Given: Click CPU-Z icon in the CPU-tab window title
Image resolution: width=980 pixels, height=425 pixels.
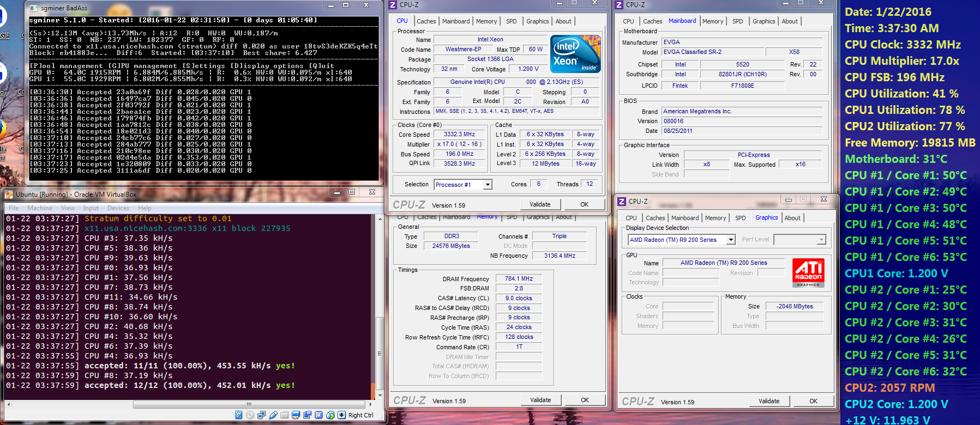Looking at the screenshot, I should pyautogui.click(x=393, y=4).
